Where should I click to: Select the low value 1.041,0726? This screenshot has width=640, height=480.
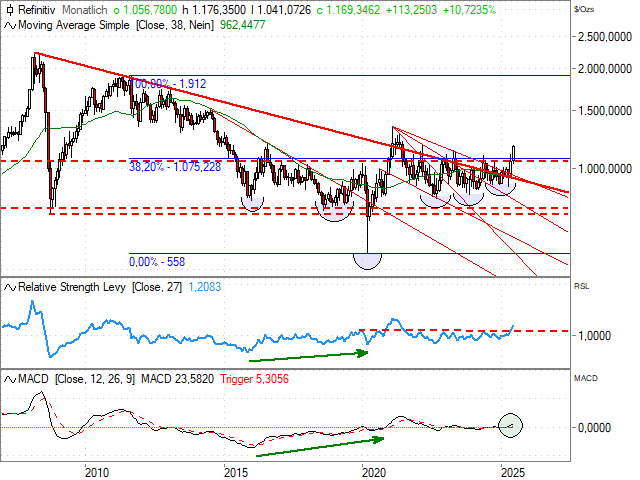[281, 10]
